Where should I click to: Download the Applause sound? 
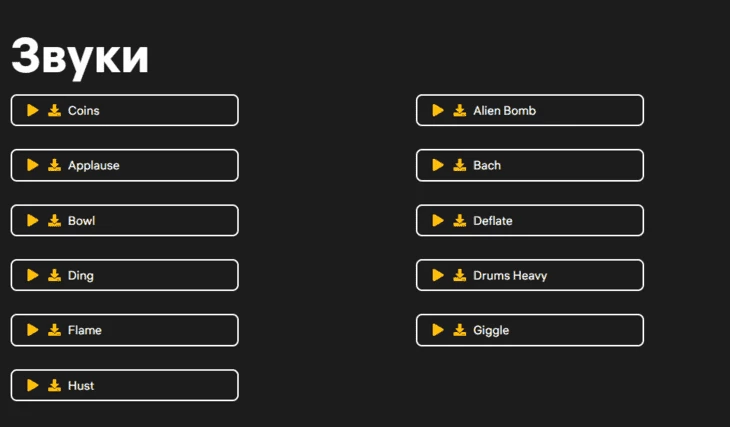(54, 165)
